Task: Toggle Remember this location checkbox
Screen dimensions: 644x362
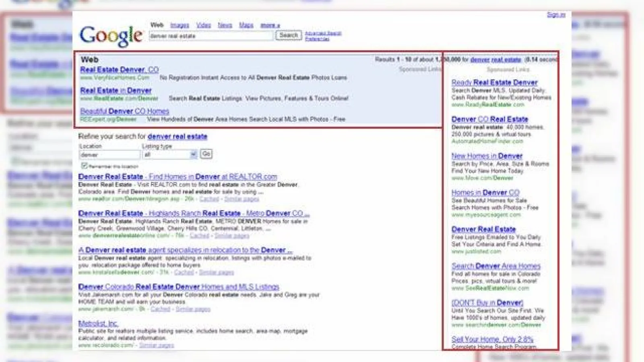Action: pos(84,165)
